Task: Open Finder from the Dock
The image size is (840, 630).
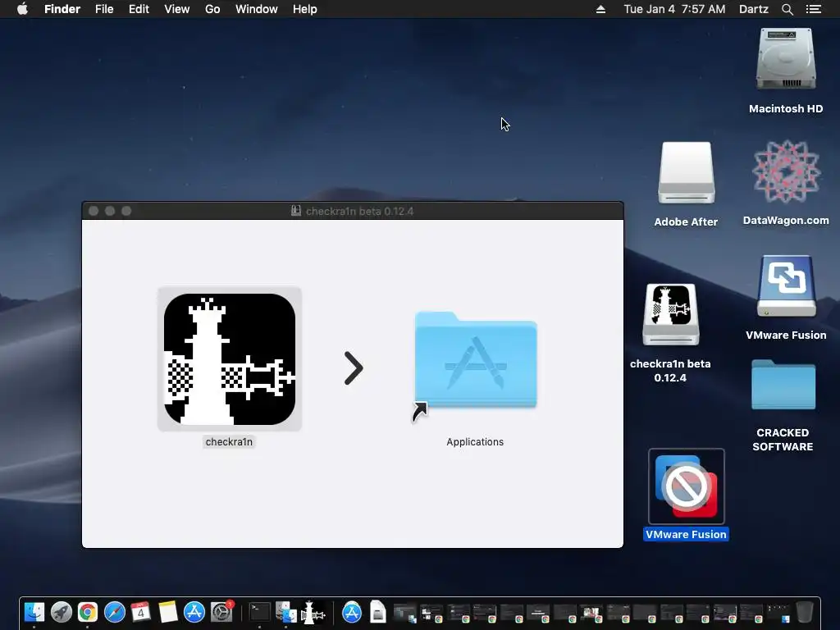Action: [34, 612]
